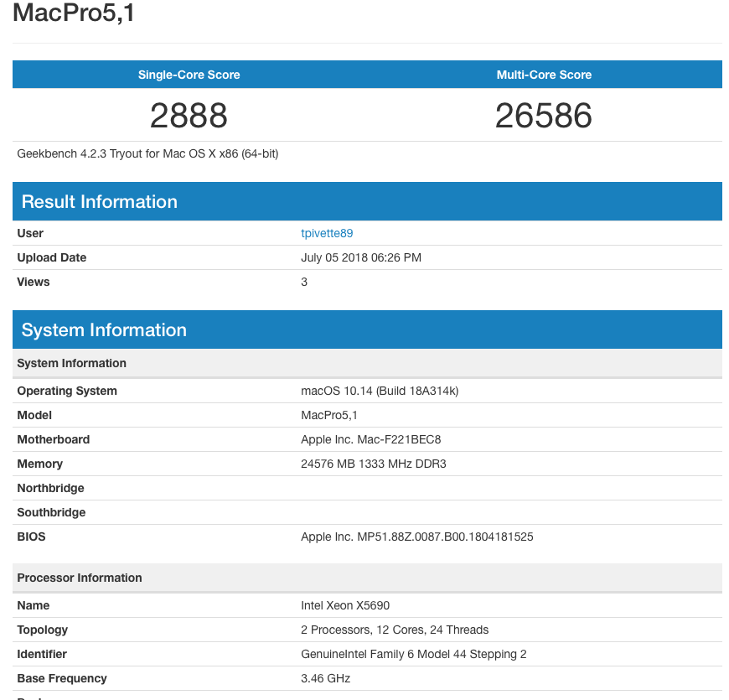Click the Identifier row label
Image resolution: width=729 pixels, height=700 pixels.
click(42, 654)
